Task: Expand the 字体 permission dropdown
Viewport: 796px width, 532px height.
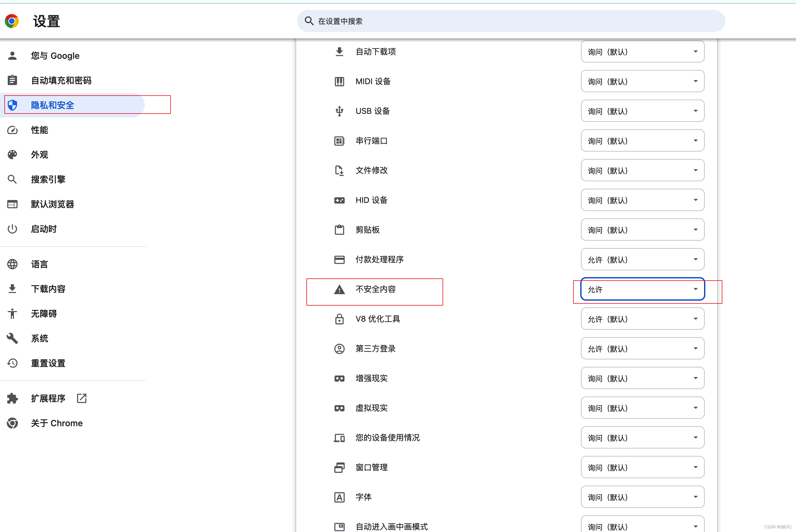Action: 642,497
